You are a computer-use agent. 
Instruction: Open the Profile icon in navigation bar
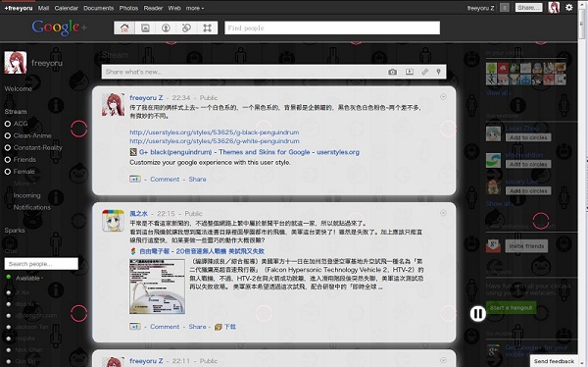[x=166, y=27]
